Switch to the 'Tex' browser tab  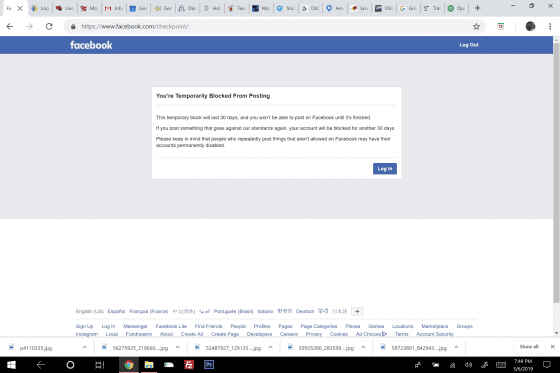coord(236,8)
